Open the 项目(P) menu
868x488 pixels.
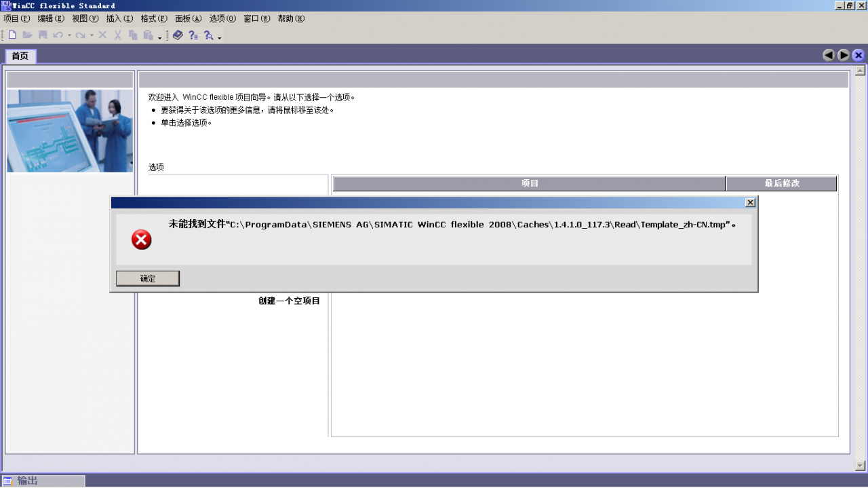(17, 19)
